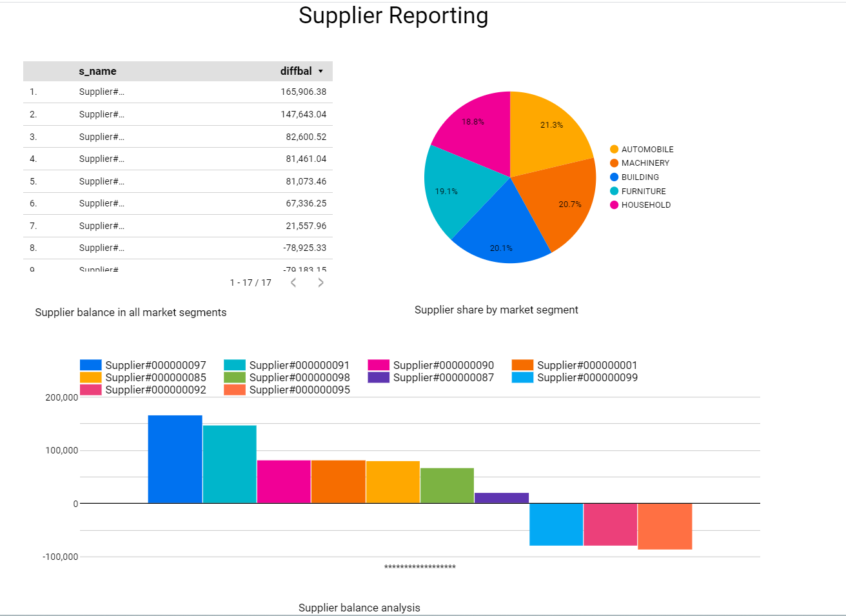Click the purple bar in bar chart
The image size is (846, 616).
[x=502, y=498]
